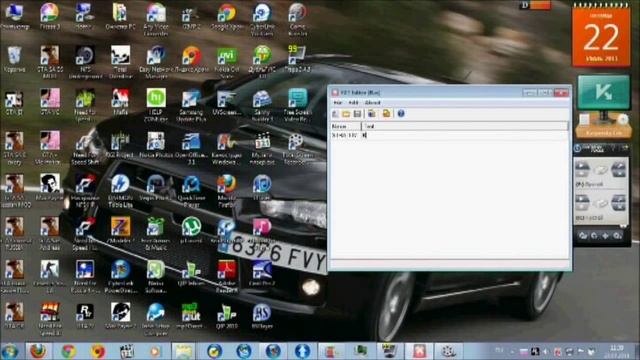This screenshot has height=360, width=640.
Task: Open the Mozilla Firefox desktop shortcut
Action: [x=227, y=191]
